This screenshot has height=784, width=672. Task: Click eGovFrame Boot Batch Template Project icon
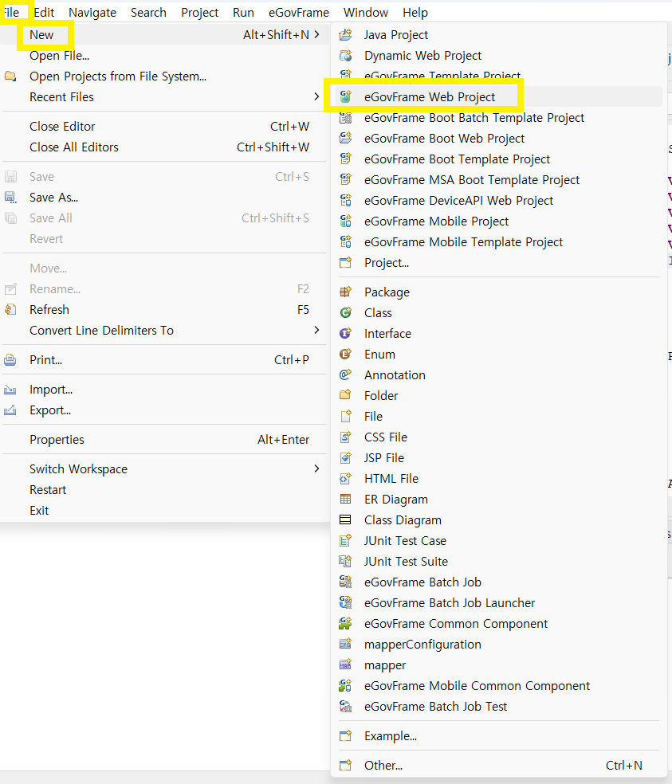(345, 117)
